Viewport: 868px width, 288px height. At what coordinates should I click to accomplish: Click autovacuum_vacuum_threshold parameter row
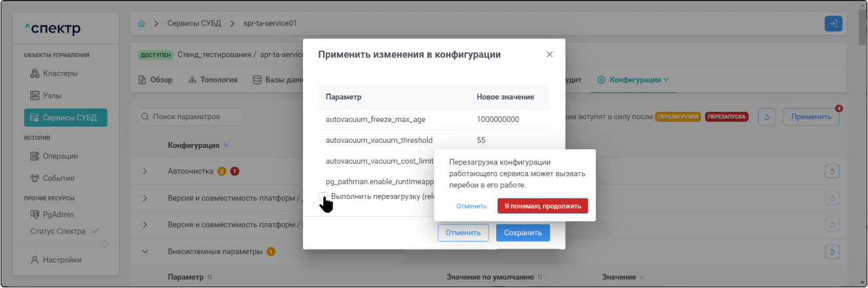379,140
